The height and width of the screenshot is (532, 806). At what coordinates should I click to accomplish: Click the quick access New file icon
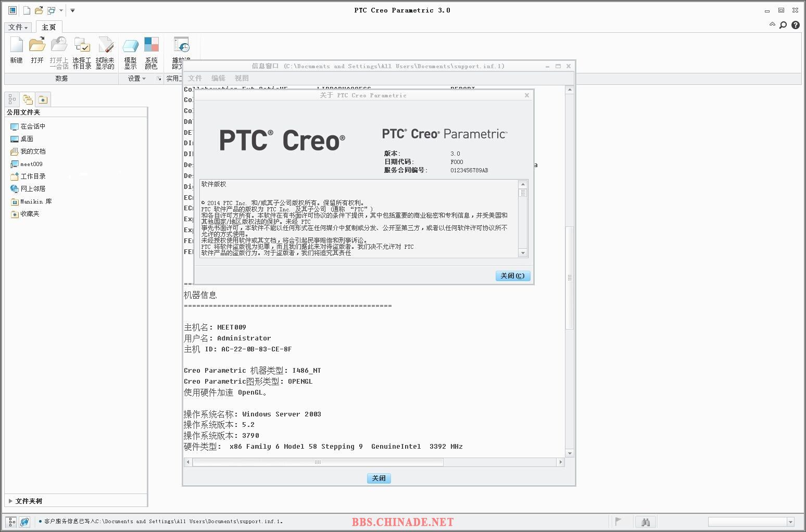[27, 10]
